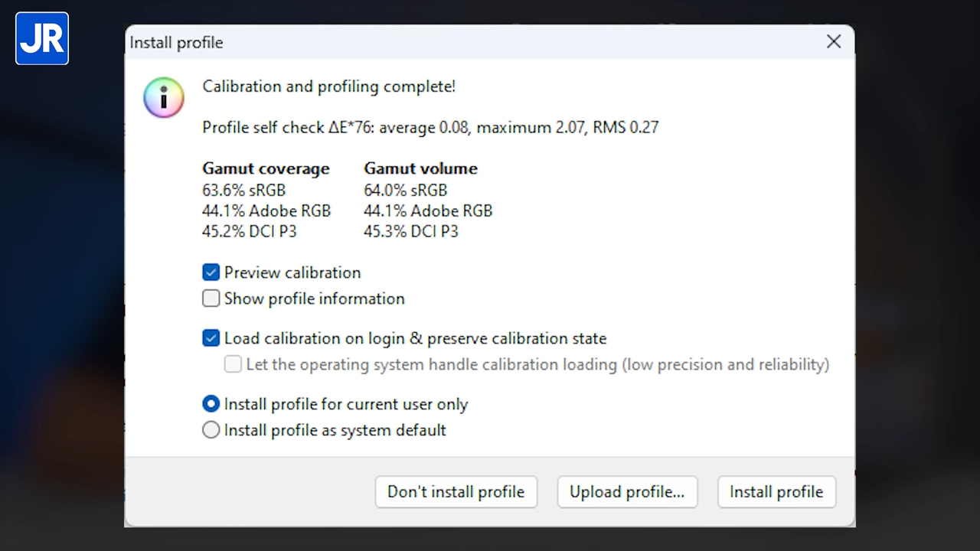The height and width of the screenshot is (551, 980).
Task: Enable Show profile information
Action: point(211,298)
